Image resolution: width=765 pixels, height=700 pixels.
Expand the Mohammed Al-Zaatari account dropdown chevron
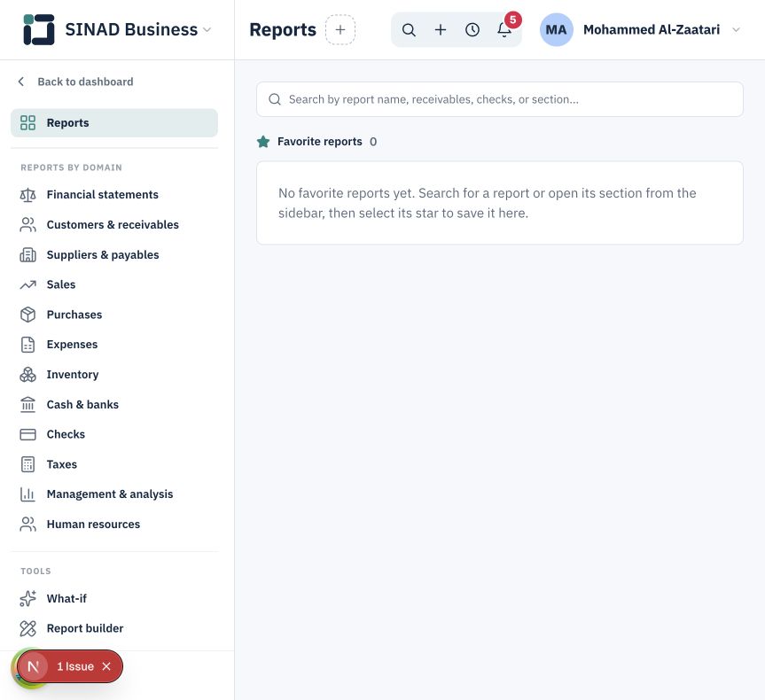click(737, 30)
